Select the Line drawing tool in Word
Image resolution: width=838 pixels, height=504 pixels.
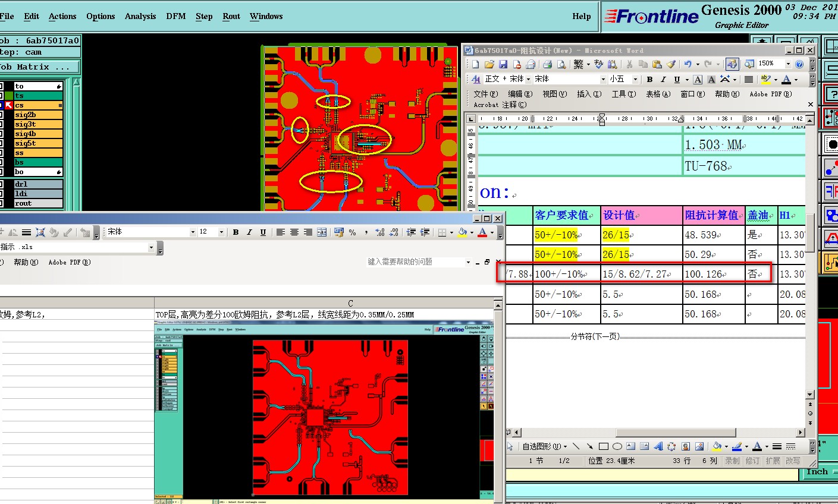click(x=576, y=446)
